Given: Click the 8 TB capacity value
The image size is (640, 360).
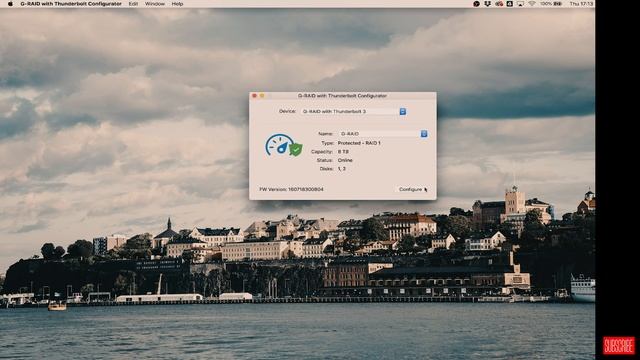Looking at the screenshot, I should coord(343,152).
